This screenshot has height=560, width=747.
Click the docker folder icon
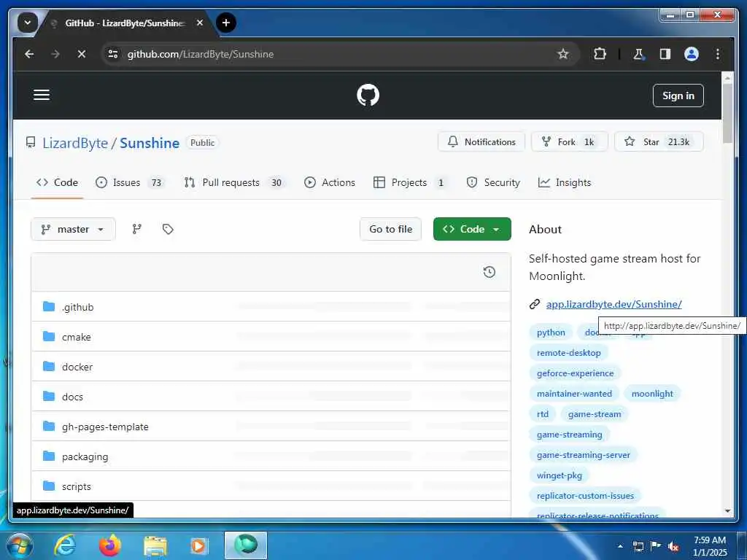click(x=49, y=366)
